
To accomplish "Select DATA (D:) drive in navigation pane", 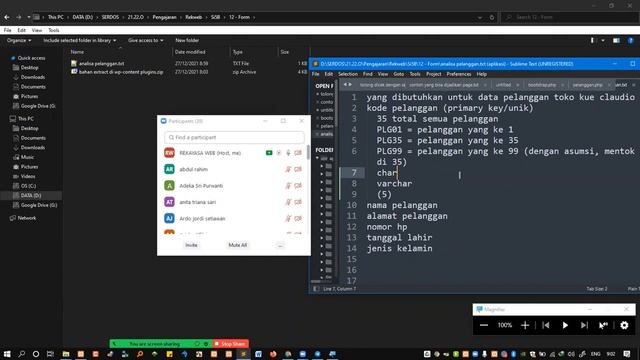I will pos(31,196).
